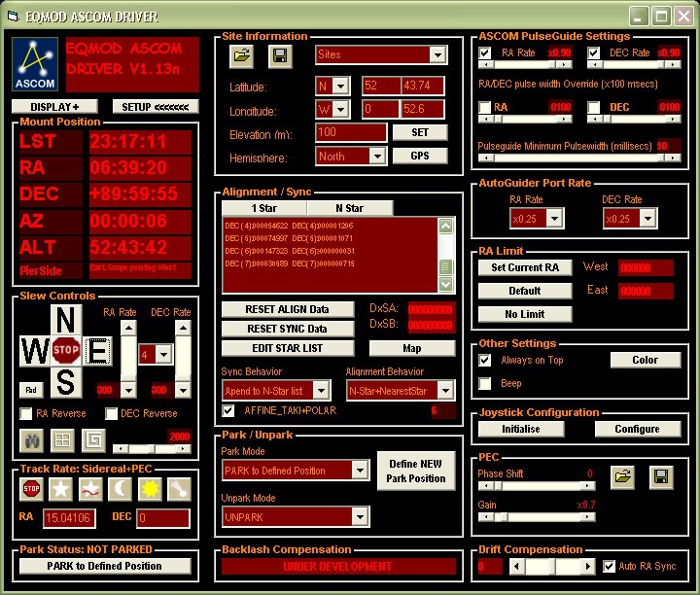
Task: Toggle the RA Rate checkbox in PulseGuide Settings
Action: pyautogui.click(x=485, y=53)
